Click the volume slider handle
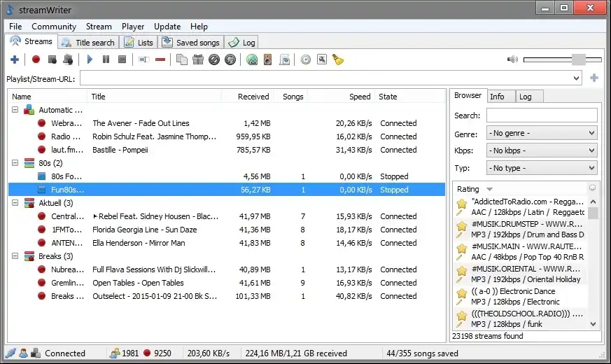This screenshot has height=364, width=611. click(578, 59)
